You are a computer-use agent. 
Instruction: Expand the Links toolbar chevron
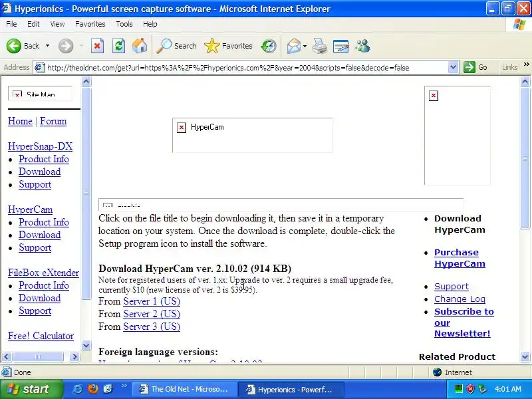[526, 65]
